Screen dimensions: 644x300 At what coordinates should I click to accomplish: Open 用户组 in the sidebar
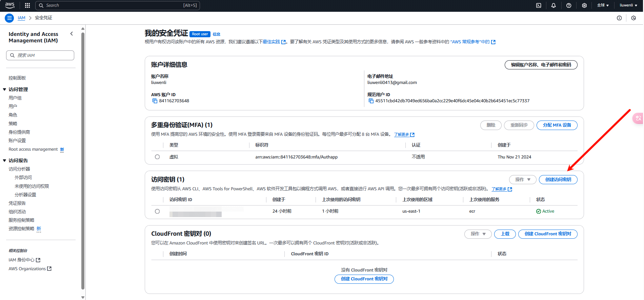coord(15,98)
